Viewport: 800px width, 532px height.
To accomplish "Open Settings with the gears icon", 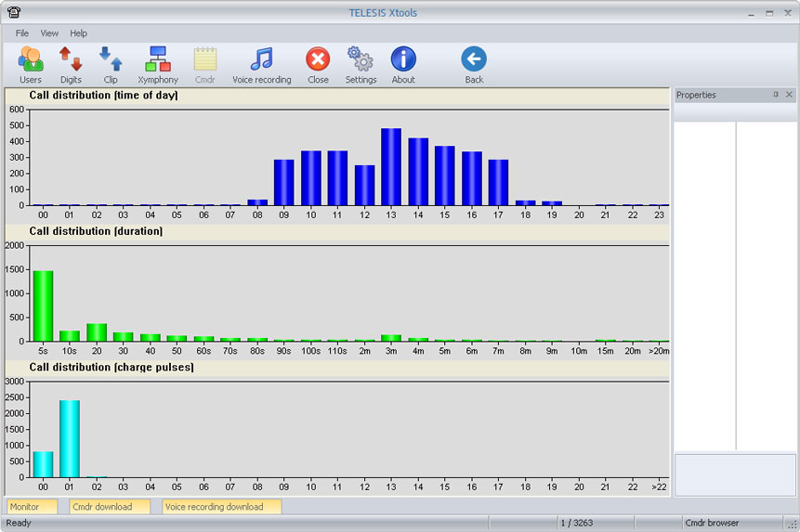I will [361, 65].
